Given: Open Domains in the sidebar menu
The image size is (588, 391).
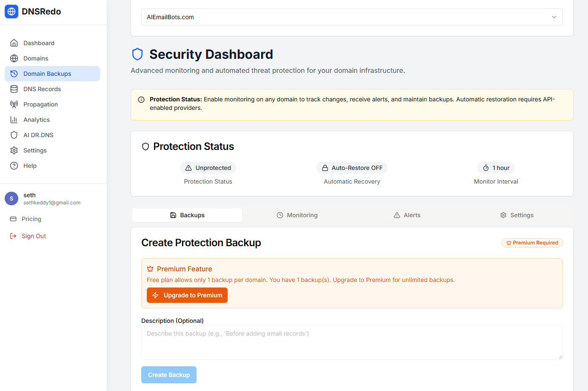Looking at the screenshot, I should click(x=52, y=58).
